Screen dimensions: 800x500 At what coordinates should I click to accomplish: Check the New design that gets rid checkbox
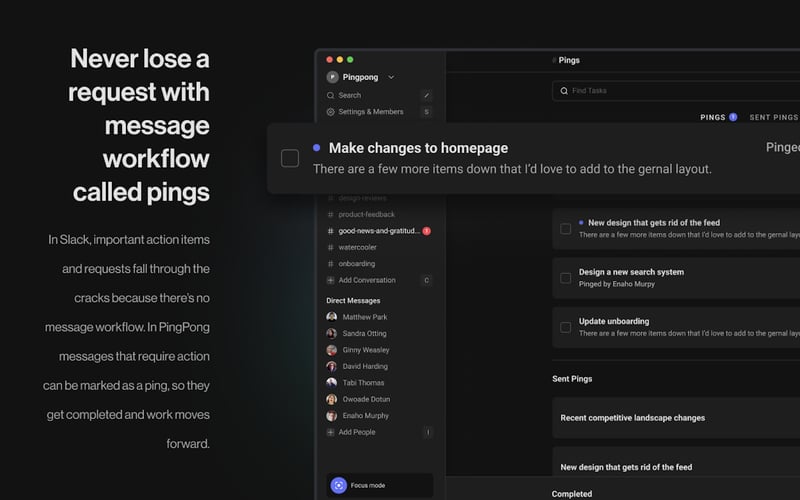pyautogui.click(x=565, y=229)
